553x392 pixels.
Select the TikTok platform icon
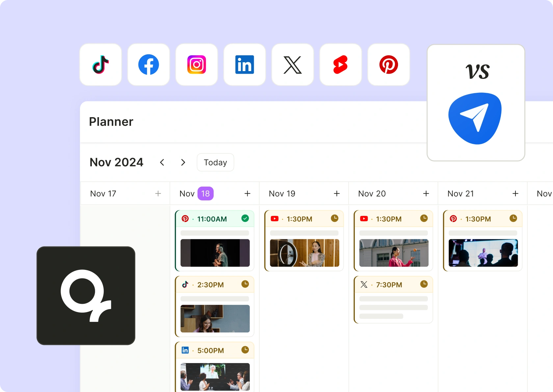pyautogui.click(x=101, y=65)
